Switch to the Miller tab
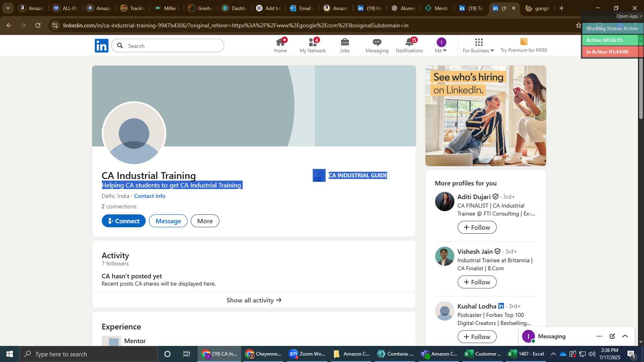Viewport: 644px width, 362px height. click(x=167, y=8)
